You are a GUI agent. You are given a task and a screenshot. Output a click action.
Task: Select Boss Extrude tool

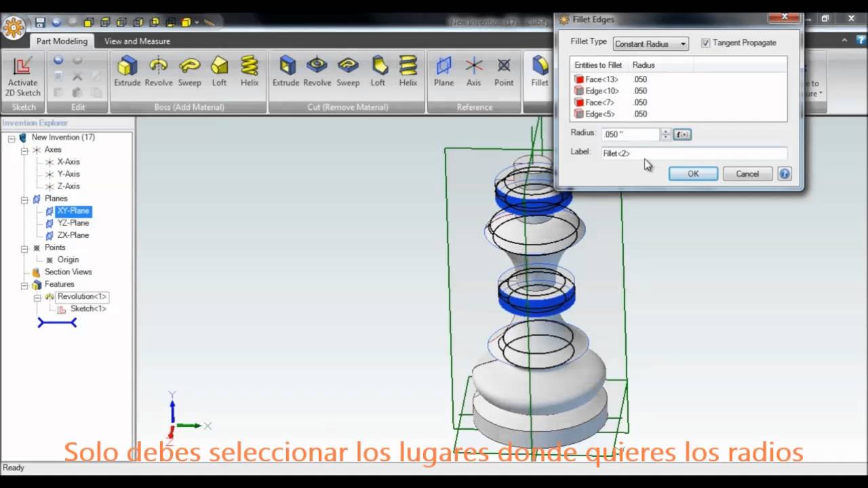coord(127,72)
